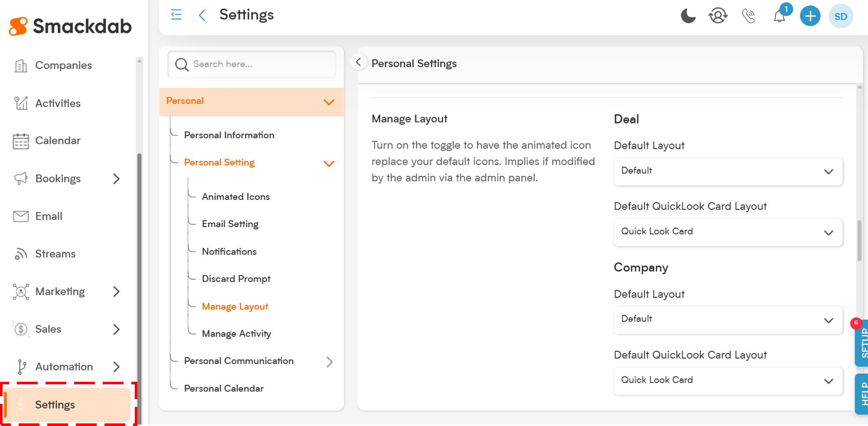This screenshot has height=426, width=868.
Task: Open the SETUP side tab
Action: [x=862, y=344]
